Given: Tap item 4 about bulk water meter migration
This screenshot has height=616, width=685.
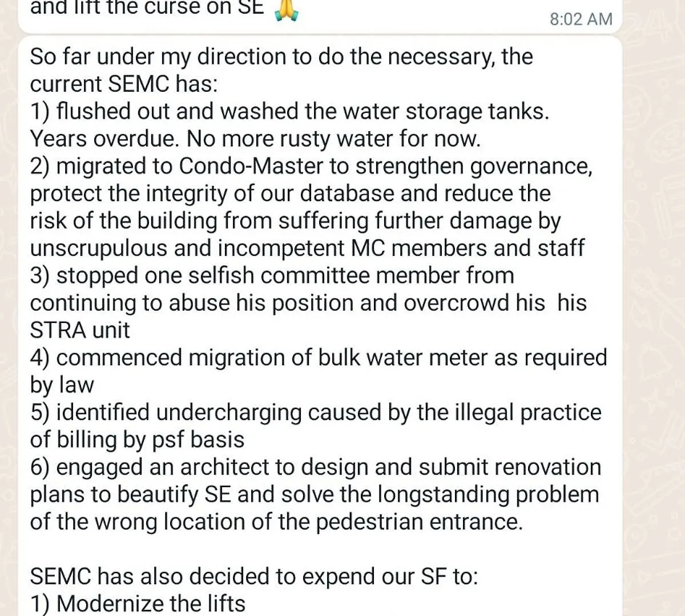Looking at the screenshot, I should click(319, 358).
